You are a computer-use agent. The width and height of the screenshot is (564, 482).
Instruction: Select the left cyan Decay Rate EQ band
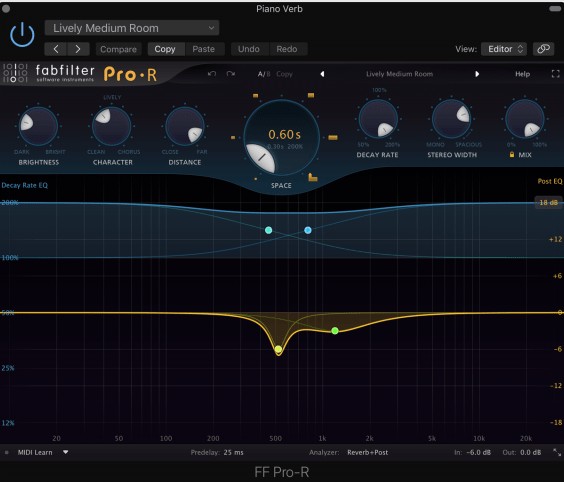[x=268, y=230]
